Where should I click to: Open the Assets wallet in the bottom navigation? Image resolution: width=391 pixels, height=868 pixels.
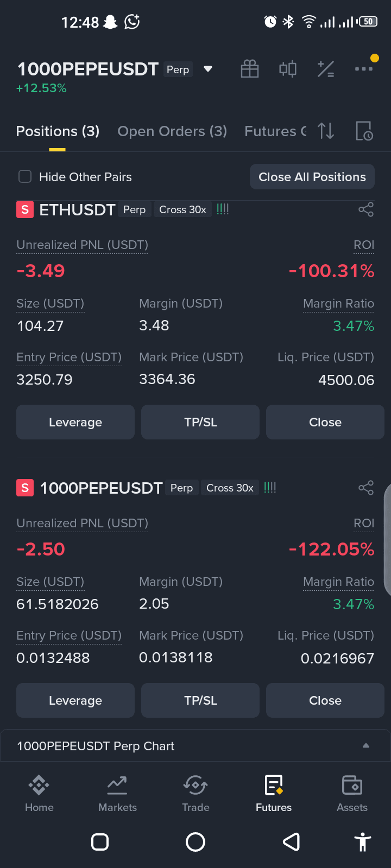click(x=352, y=794)
